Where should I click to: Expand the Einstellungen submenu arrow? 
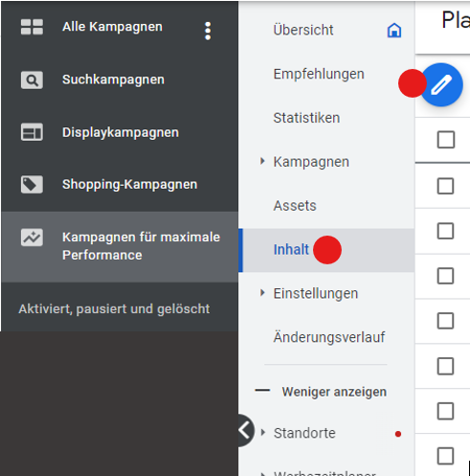pos(262,293)
